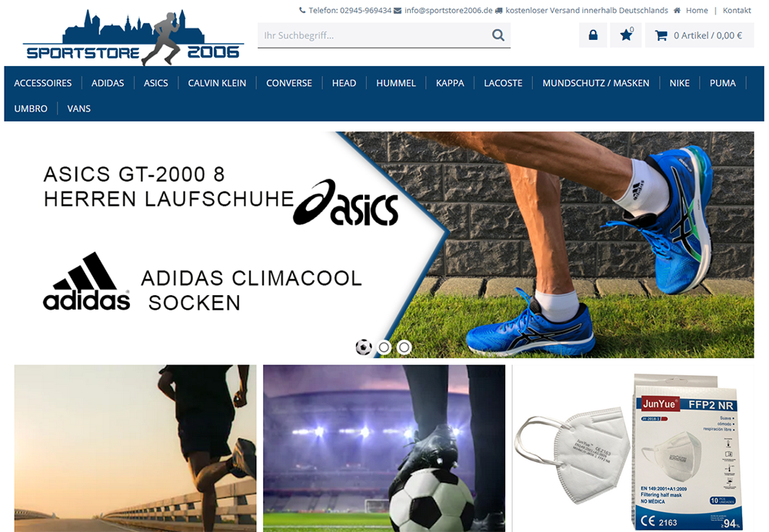Click the search magnifier icon

pyautogui.click(x=498, y=35)
